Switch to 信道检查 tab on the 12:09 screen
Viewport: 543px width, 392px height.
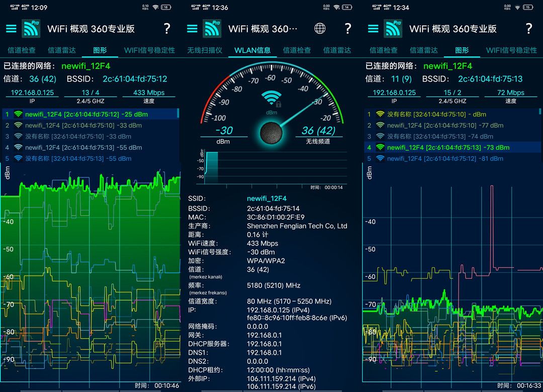pos(22,50)
